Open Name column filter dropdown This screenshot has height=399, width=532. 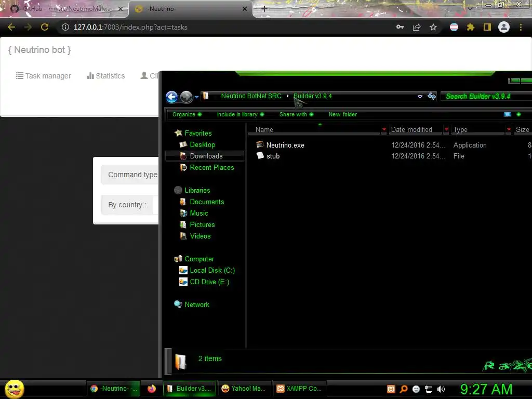click(x=384, y=129)
